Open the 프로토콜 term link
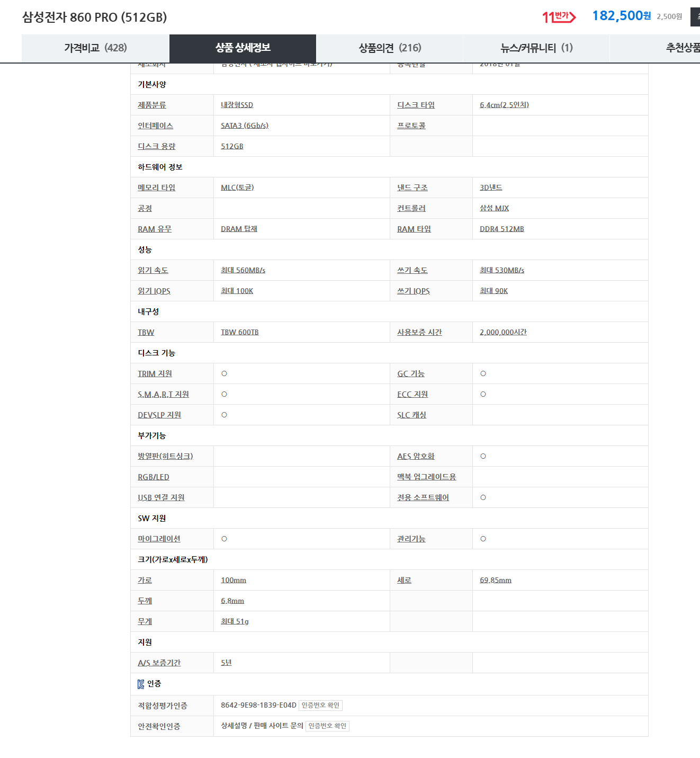 [x=411, y=126]
